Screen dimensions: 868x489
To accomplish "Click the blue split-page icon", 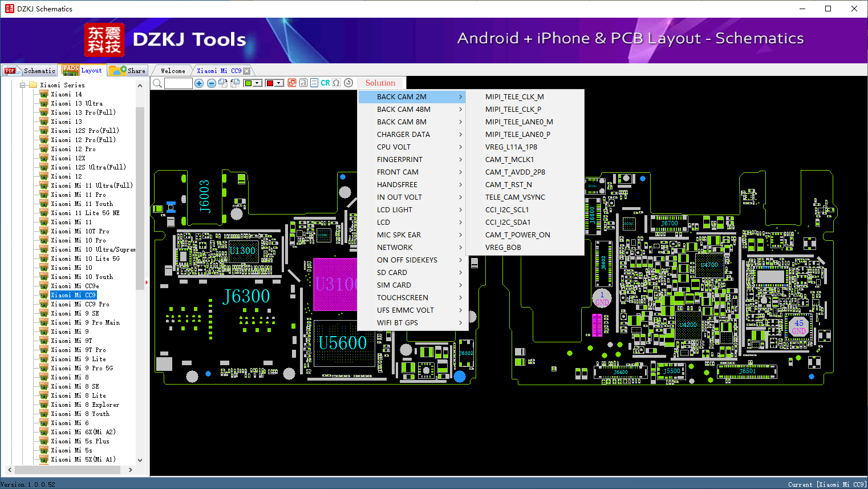I will [x=314, y=83].
